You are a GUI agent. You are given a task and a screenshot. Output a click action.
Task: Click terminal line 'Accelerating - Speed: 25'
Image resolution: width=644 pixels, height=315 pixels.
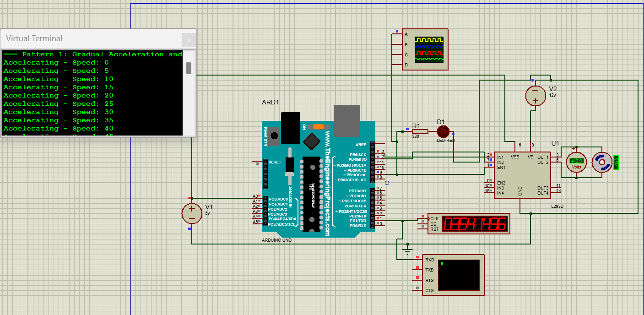(x=59, y=104)
